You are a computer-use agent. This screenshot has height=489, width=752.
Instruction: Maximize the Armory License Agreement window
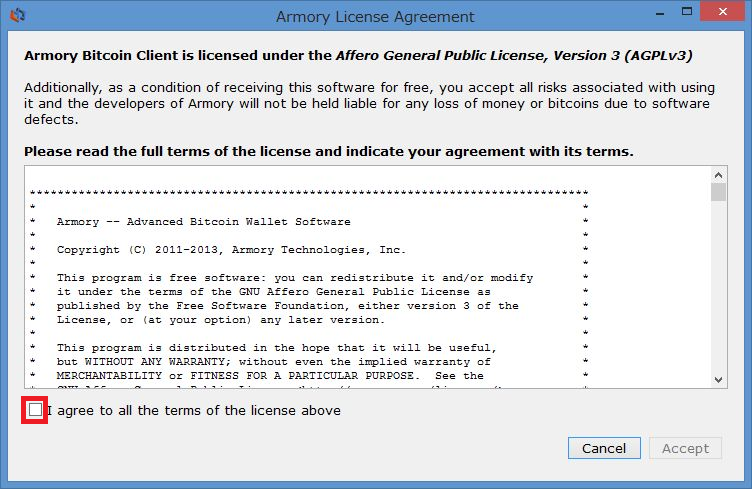(x=687, y=12)
